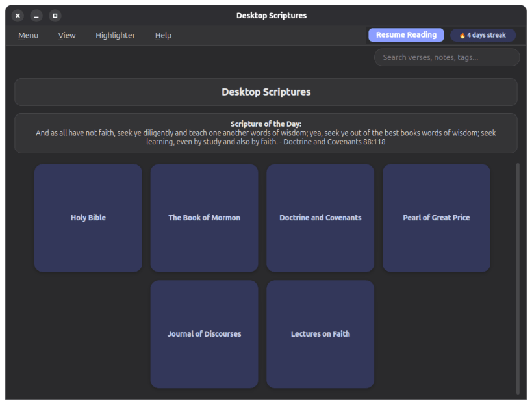
Task: Open the Holy Bible tile
Action: pyautogui.click(x=88, y=218)
